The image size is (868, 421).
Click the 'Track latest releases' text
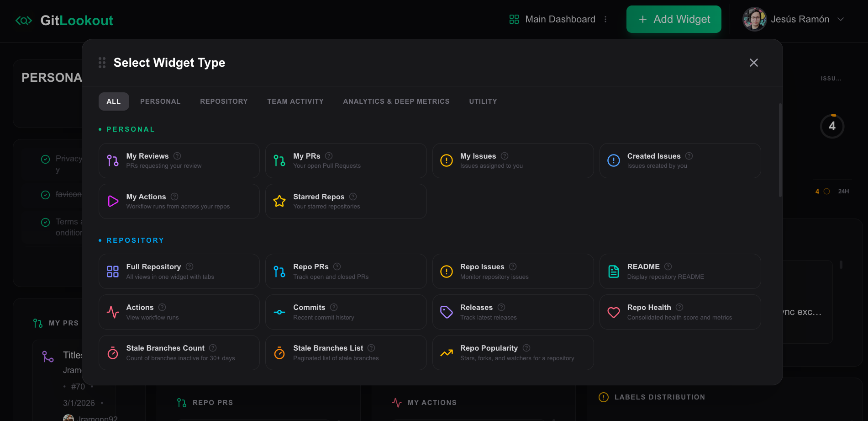(489, 318)
